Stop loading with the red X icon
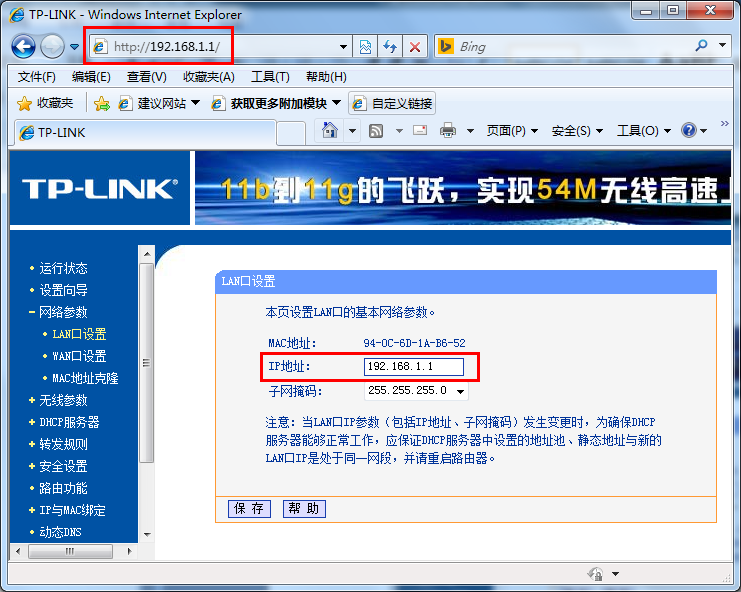The height and width of the screenshot is (592, 741). pos(415,47)
